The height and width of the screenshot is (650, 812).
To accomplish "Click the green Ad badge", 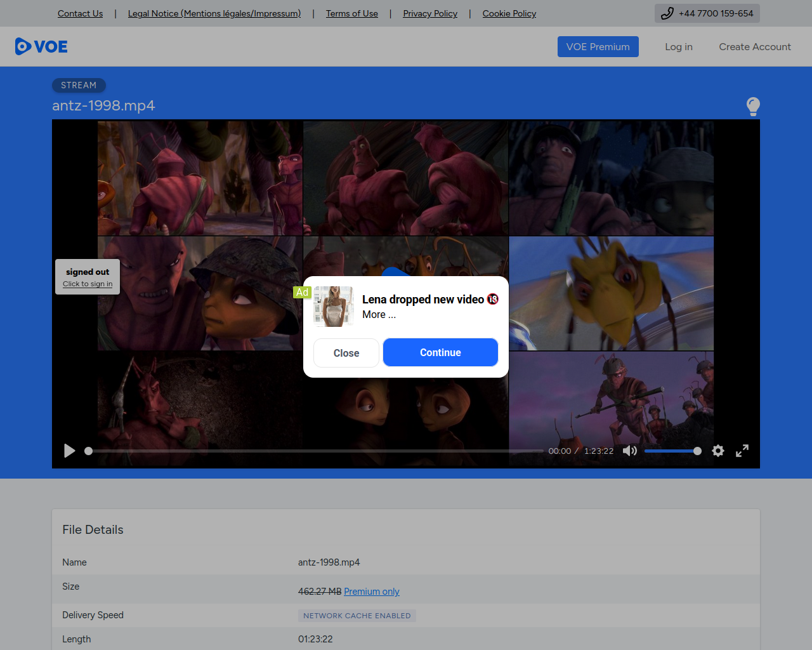I will [x=302, y=292].
